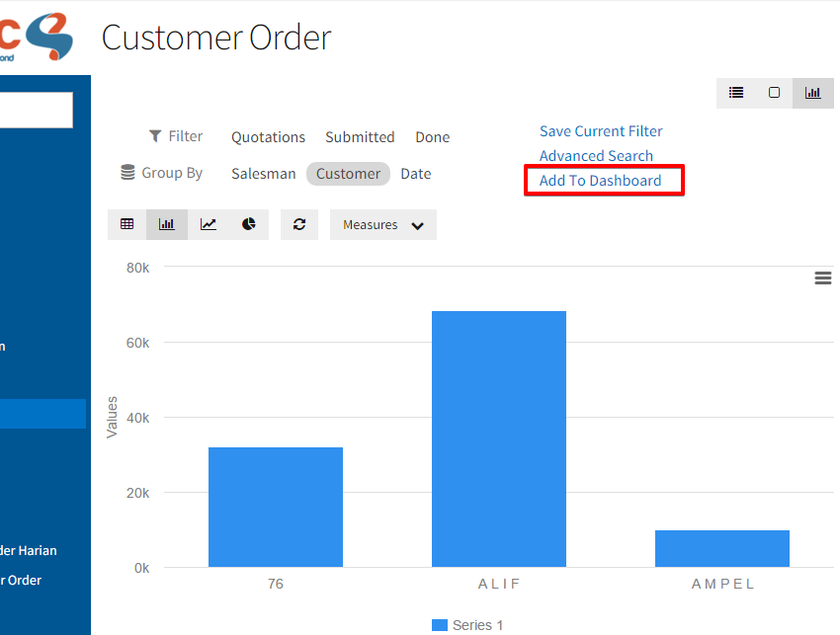
Task: Click the 'Values' y-axis title
Action: (112, 417)
